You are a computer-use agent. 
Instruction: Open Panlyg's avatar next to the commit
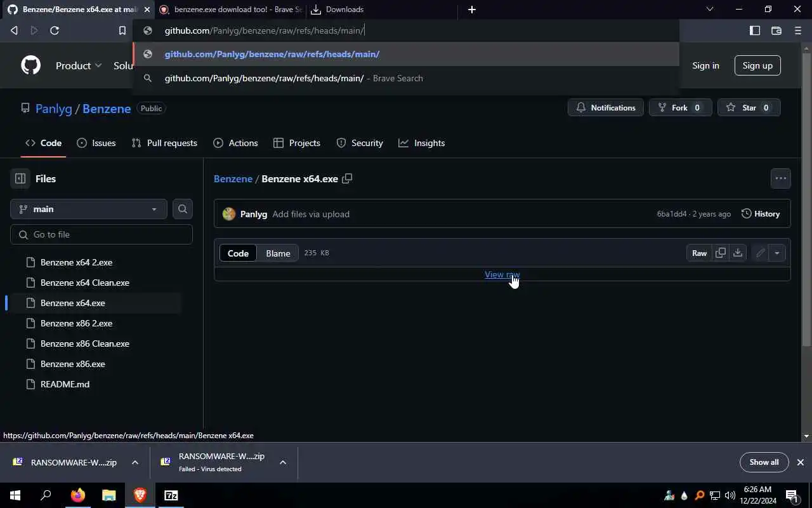[229, 214]
